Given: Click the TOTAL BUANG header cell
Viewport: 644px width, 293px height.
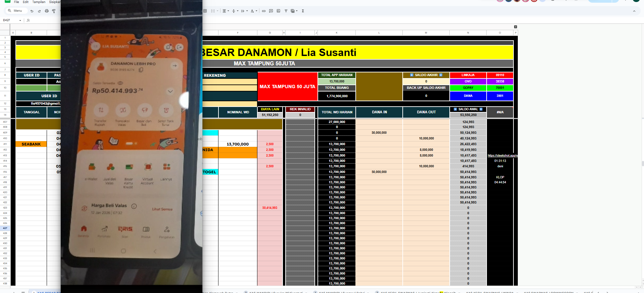Looking at the screenshot, I should (337, 88).
